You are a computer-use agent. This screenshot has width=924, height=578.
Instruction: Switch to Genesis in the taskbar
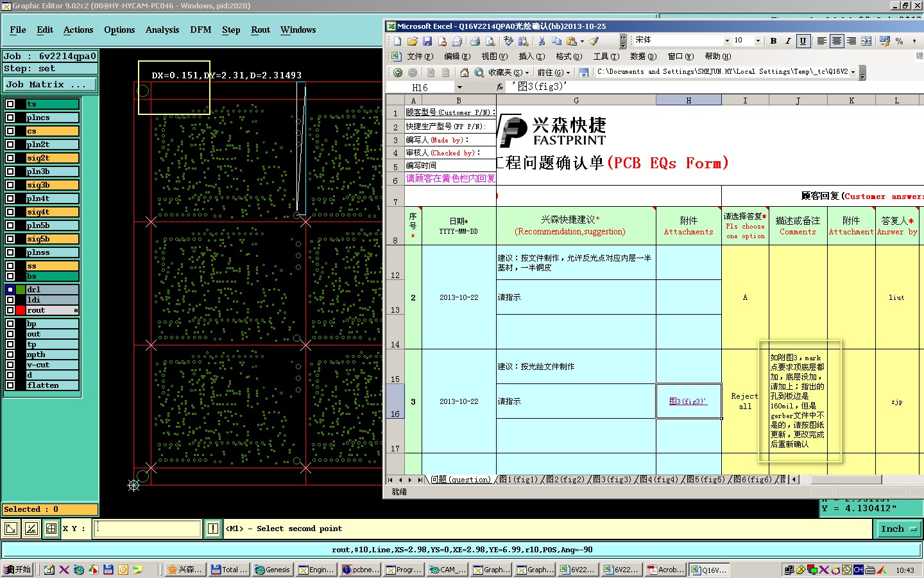pos(272,570)
